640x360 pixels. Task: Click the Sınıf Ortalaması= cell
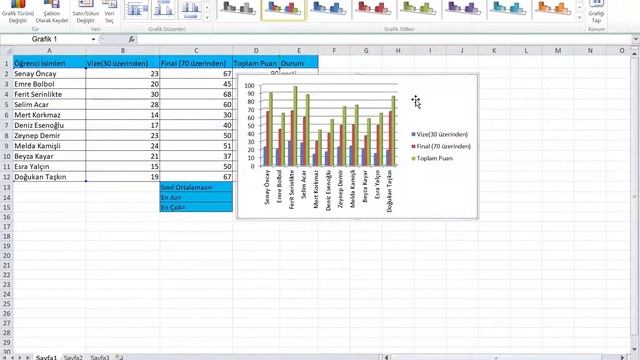[196, 187]
